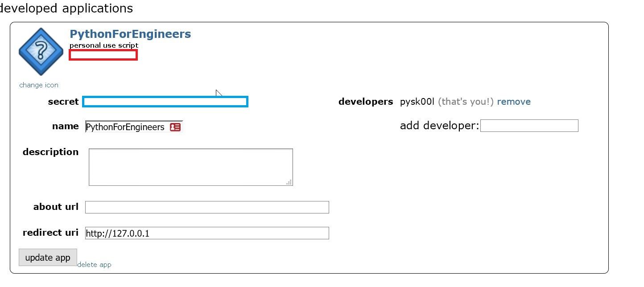Click the add developer input box
This screenshot has height=287, width=644.
(529, 126)
